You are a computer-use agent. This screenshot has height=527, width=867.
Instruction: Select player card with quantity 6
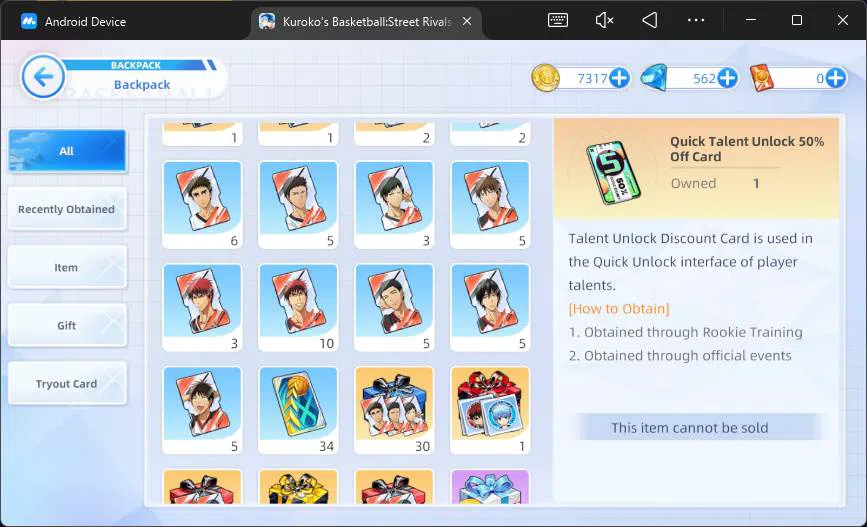pyautogui.click(x=202, y=205)
